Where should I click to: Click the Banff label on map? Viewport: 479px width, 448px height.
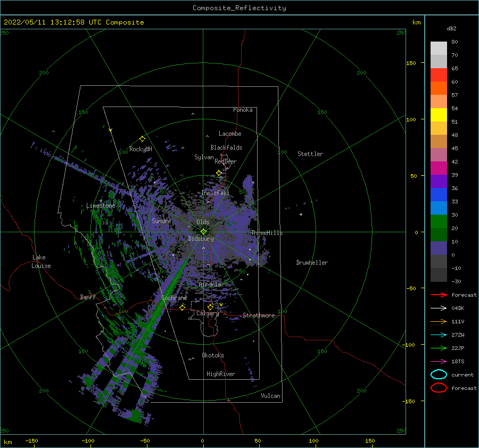coord(88,297)
